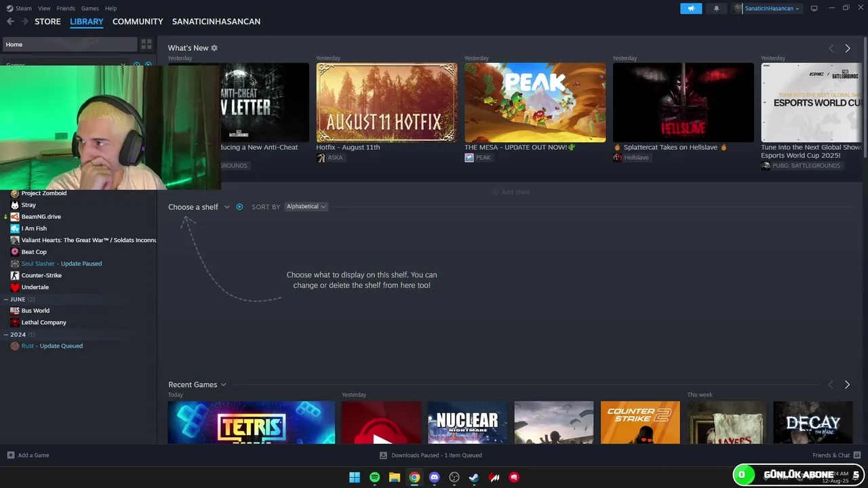Collapse the 2024 library group
The image size is (868, 488).
pyautogui.click(x=6, y=334)
